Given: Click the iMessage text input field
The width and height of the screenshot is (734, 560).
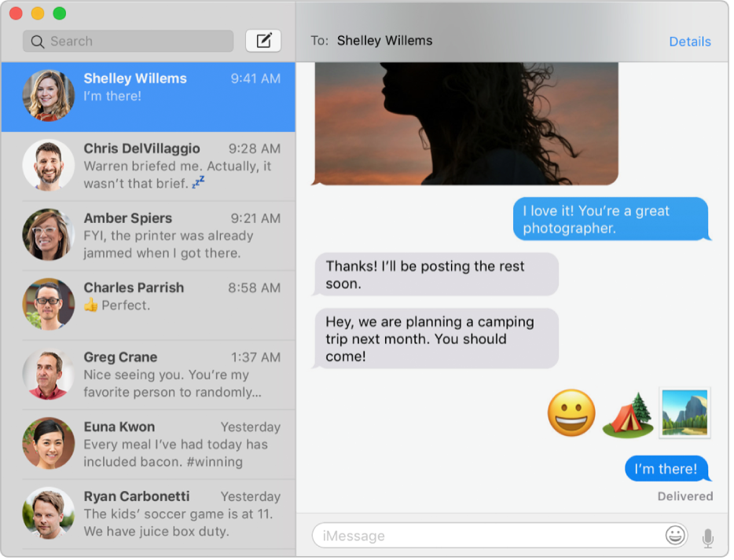Looking at the screenshot, I should pyautogui.click(x=499, y=535).
